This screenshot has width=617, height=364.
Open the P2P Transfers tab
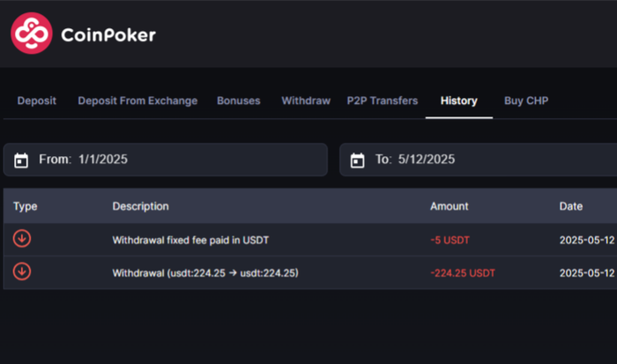(382, 100)
